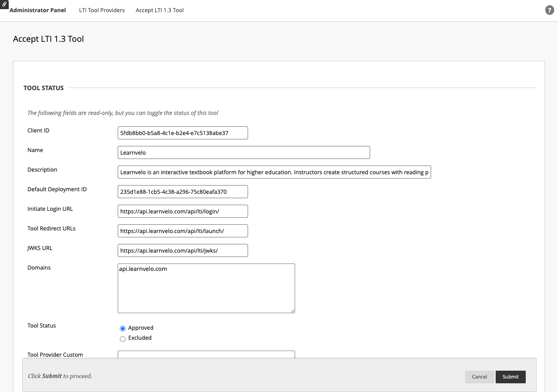558x392 pixels.
Task: Click the Name field containing Learnvelo
Action: pos(243,152)
